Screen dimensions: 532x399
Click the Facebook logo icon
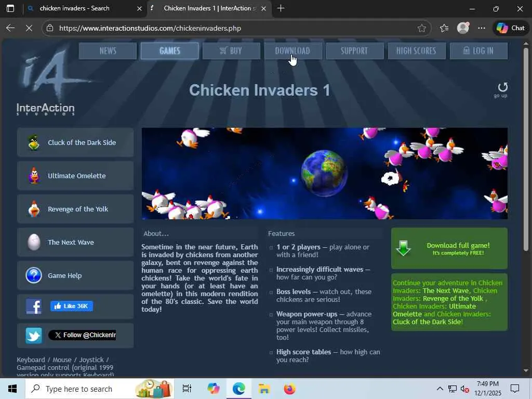[x=34, y=307]
